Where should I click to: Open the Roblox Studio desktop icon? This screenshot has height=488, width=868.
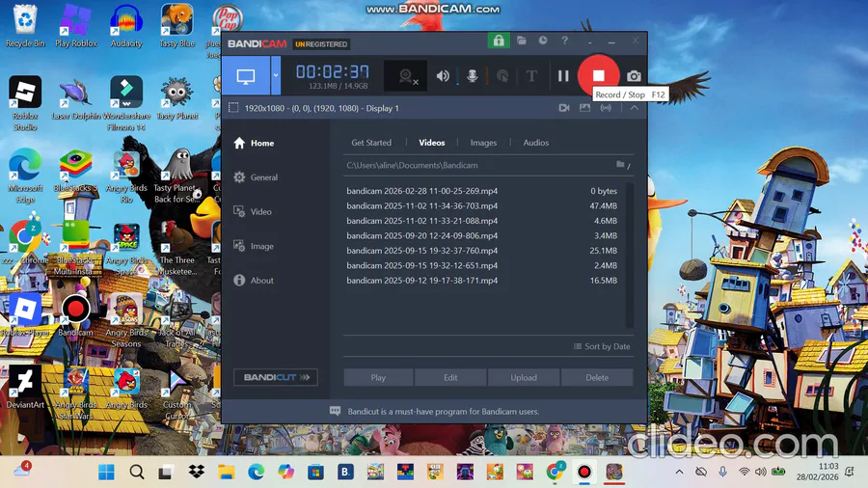25,103
